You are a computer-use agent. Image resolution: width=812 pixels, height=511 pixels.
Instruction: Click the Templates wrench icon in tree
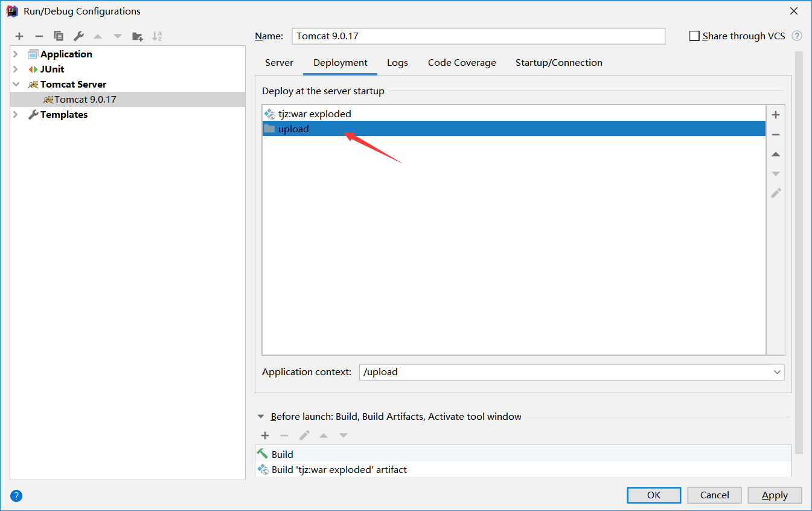pos(33,115)
